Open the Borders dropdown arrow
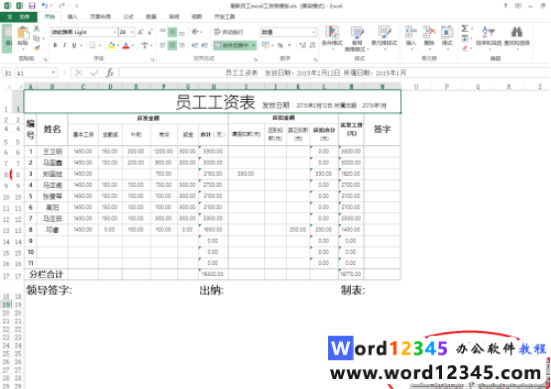The image size is (551, 389). [100, 45]
